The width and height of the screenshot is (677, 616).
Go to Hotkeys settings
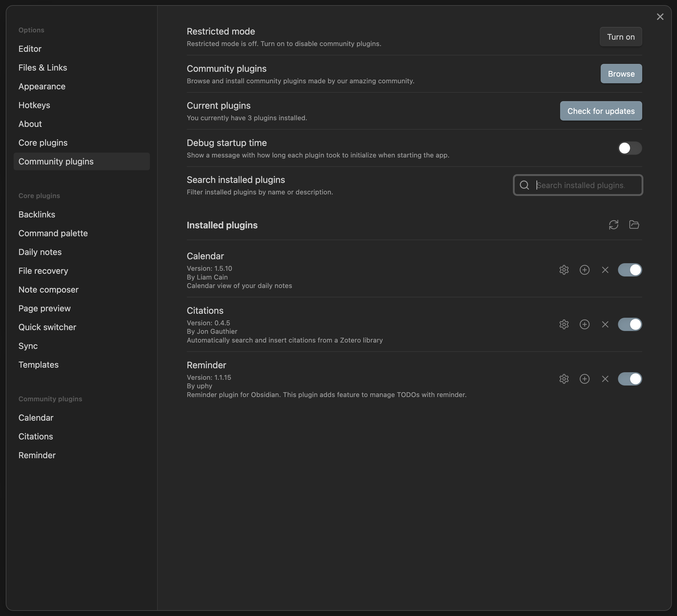click(82, 105)
